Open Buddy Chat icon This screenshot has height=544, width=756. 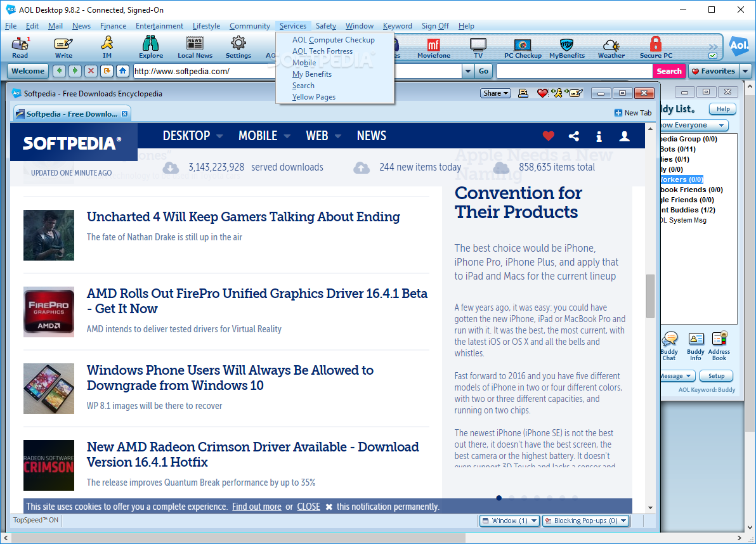tap(669, 346)
